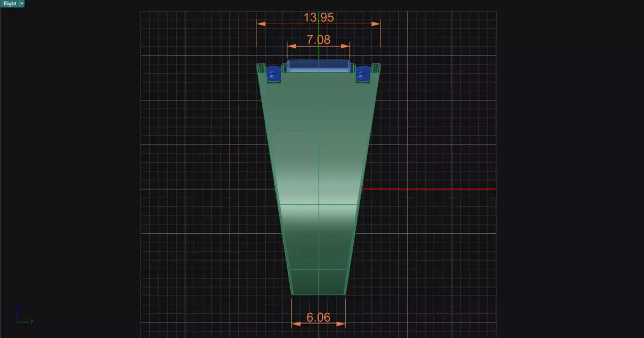This screenshot has width=644, height=338.
Task: Click the Right viewport title label
Action: (x=10, y=3)
